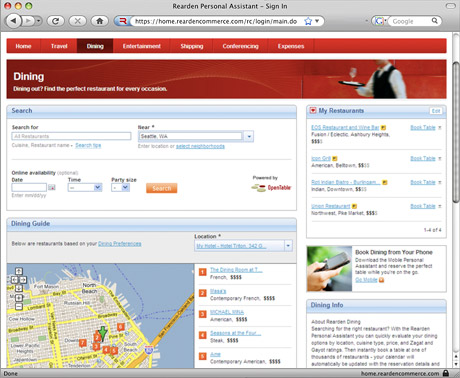Viewport: 460px width, 378px height.
Task: Pan the map right with the arrow
Action: click(23, 280)
